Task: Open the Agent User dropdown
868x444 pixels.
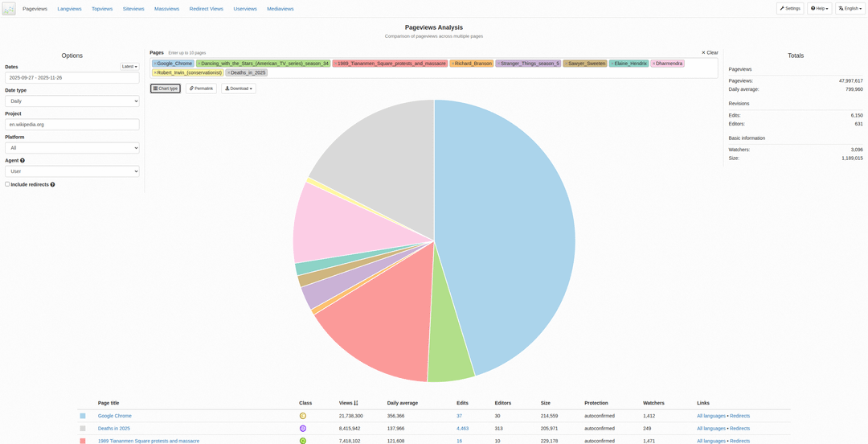Action: [72, 171]
